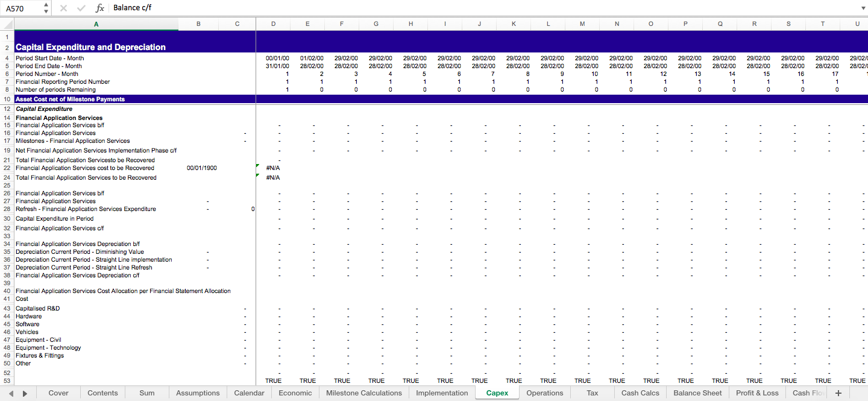Screen dimensions: 868x401
Task: Switch to the Contents sheet tab
Action: tap(102, 393)
